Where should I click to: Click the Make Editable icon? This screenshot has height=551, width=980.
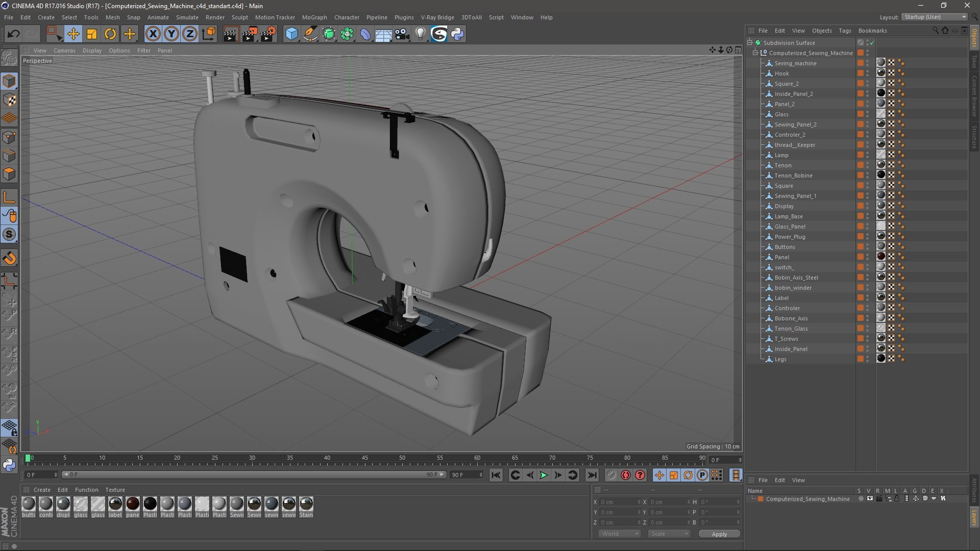9,58
